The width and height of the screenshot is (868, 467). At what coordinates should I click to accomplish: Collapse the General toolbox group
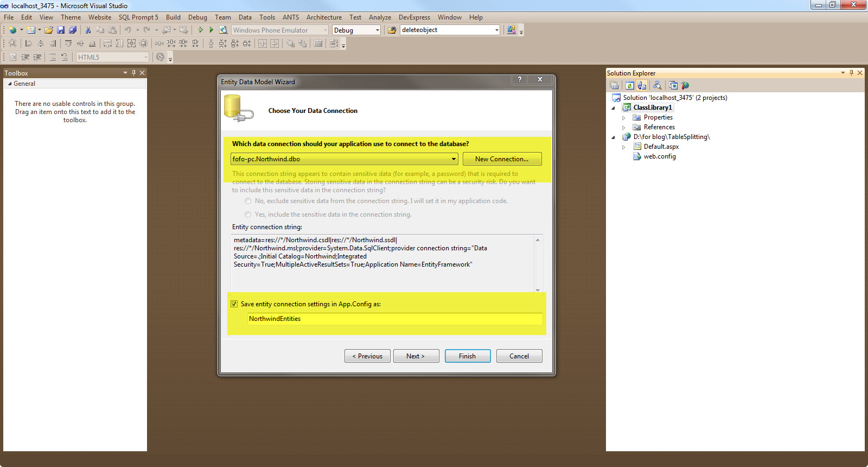tap(10, 84)
